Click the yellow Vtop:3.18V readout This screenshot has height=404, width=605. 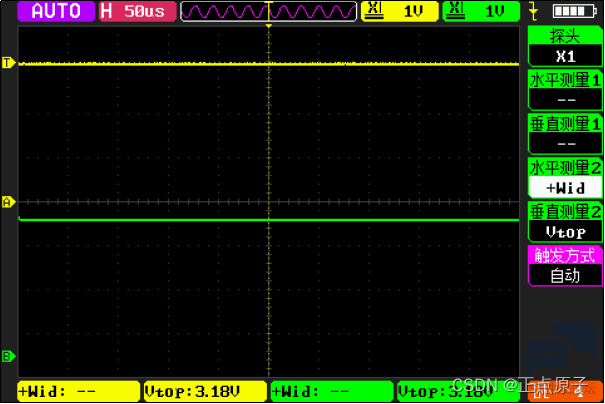click(205, 392)
